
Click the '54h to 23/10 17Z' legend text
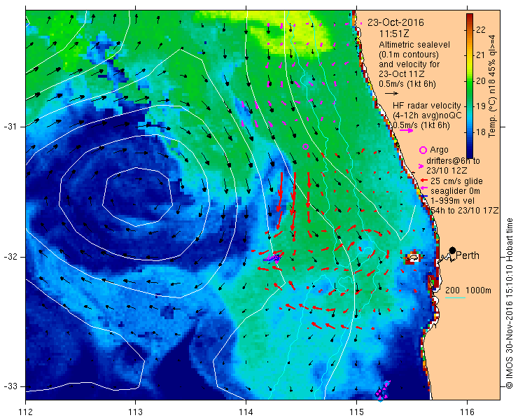(x=465, y=211)
